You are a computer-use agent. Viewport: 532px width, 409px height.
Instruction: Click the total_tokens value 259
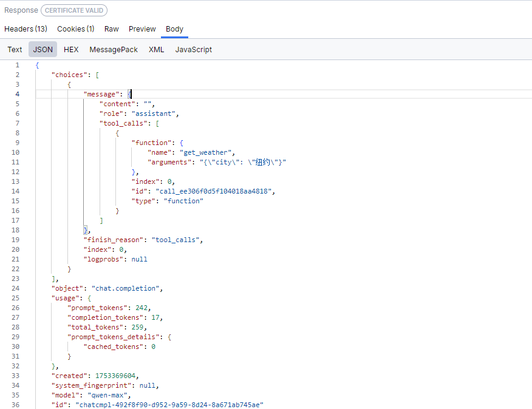(137, 328)
